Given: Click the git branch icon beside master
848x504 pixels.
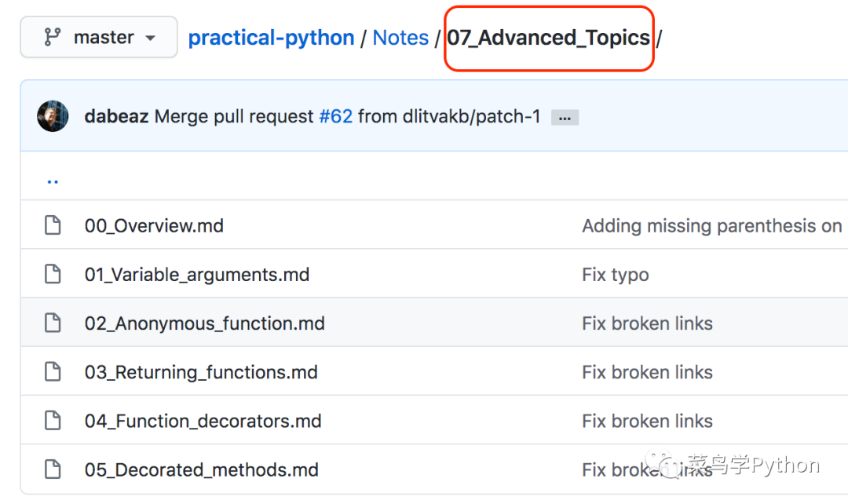Looking at the screenshot, I should [53, 38].
